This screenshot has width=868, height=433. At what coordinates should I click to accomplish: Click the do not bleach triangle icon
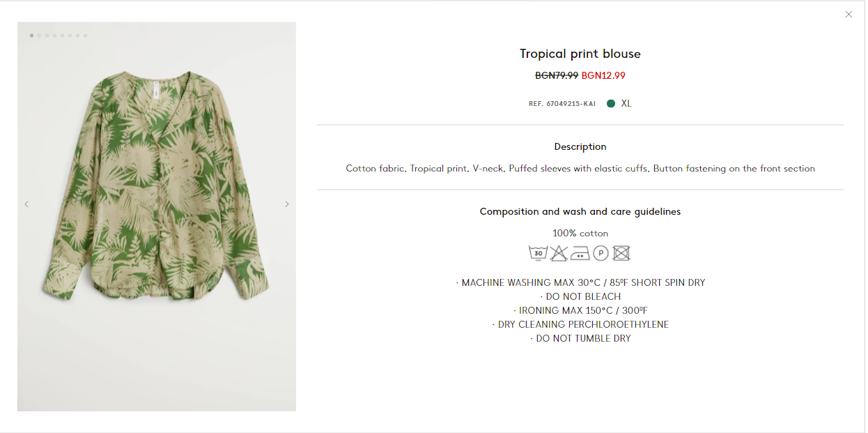(559, 253)
